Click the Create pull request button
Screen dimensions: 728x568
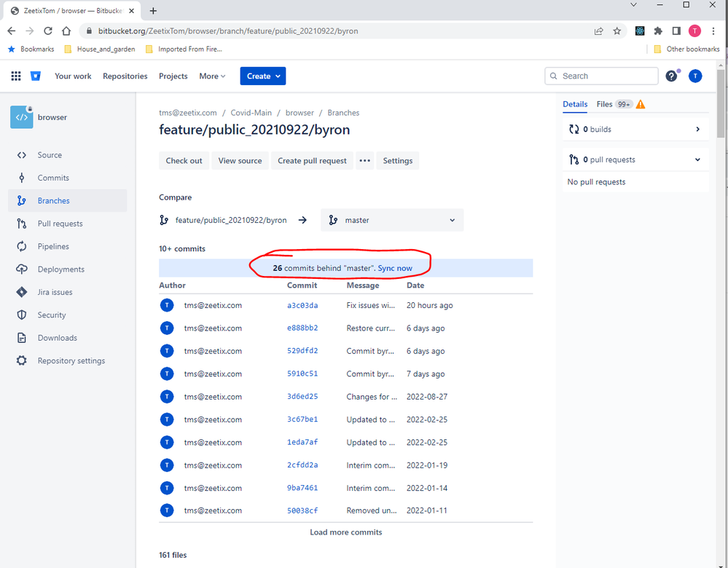[312, 160]
